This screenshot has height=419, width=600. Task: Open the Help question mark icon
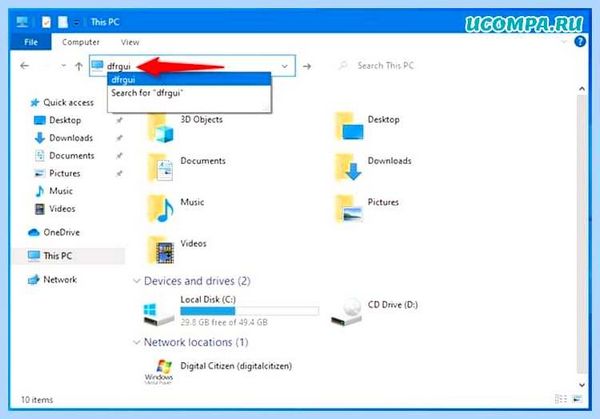pos(580,41)
